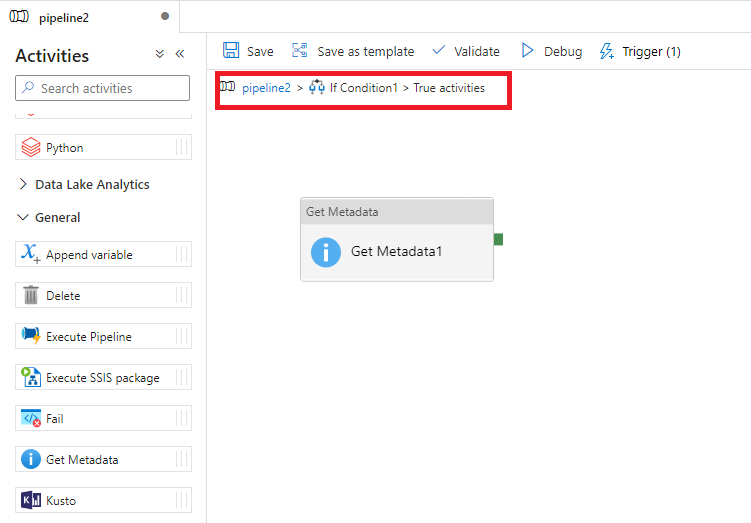Collapse the General category

coord(23,217)
